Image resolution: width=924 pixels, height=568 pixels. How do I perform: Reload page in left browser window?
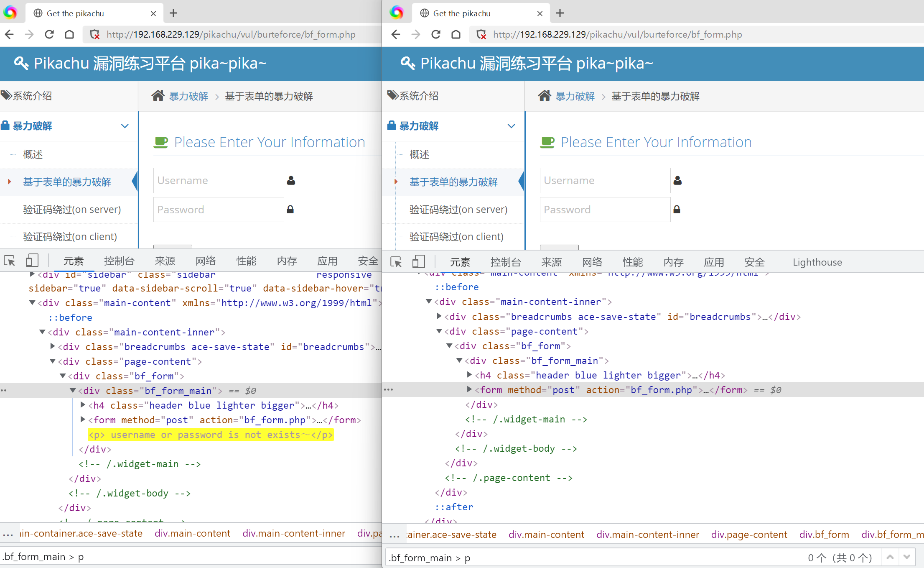pyautogui.click(x=49, y=34)
